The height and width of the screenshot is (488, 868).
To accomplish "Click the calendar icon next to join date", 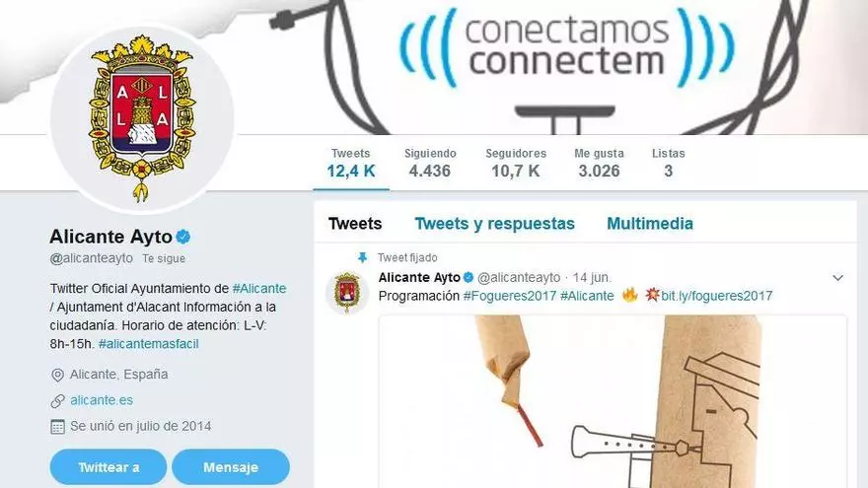I will (x=57, y=427).
